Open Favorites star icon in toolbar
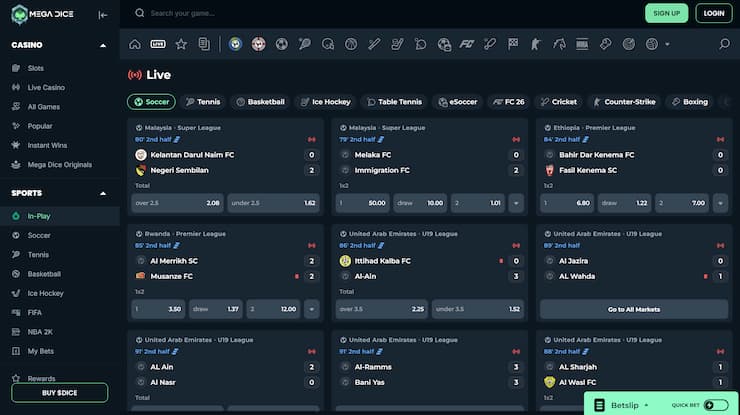Image resolution: width=740 pixels, height=415 pixels. [181, 44]
